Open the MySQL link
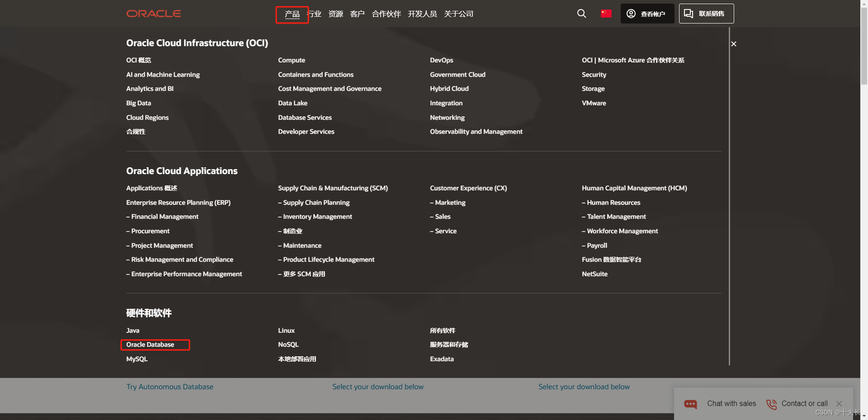 click(x=137, y=359)
